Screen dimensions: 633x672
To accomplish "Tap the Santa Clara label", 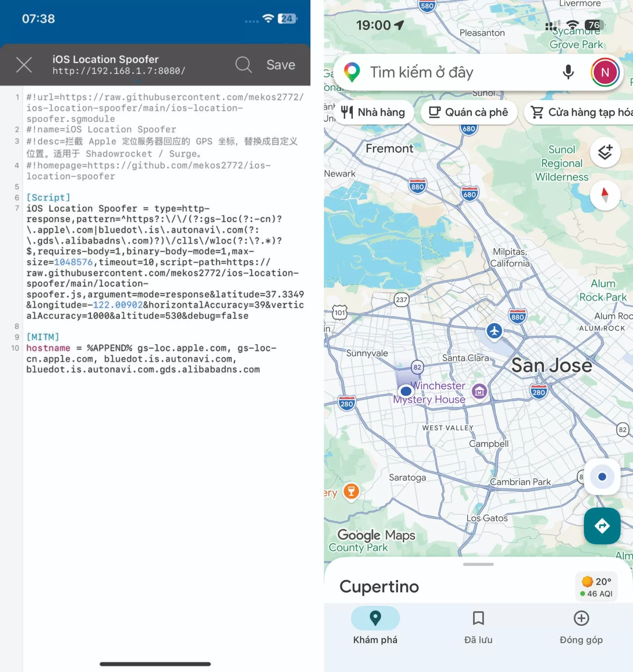I will point(465,358).
